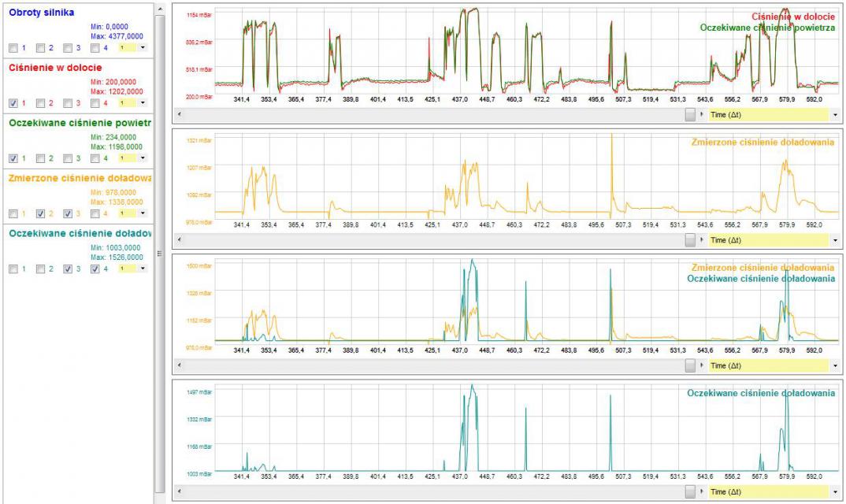Click left scroll arrow of second chart
846x504 pixels.
click(179, 240)
